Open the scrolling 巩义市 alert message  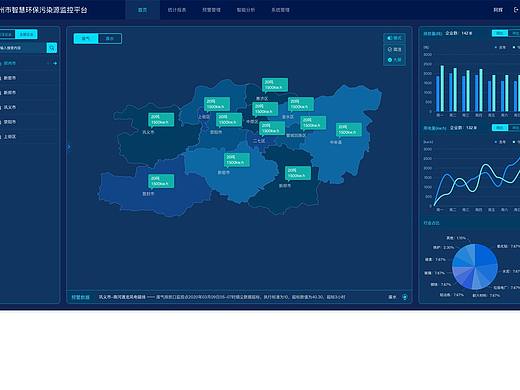pos(222,297)
